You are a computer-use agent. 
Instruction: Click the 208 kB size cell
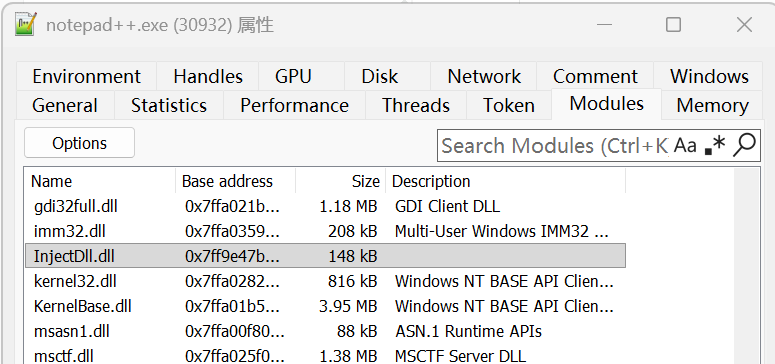pos(352,231)
